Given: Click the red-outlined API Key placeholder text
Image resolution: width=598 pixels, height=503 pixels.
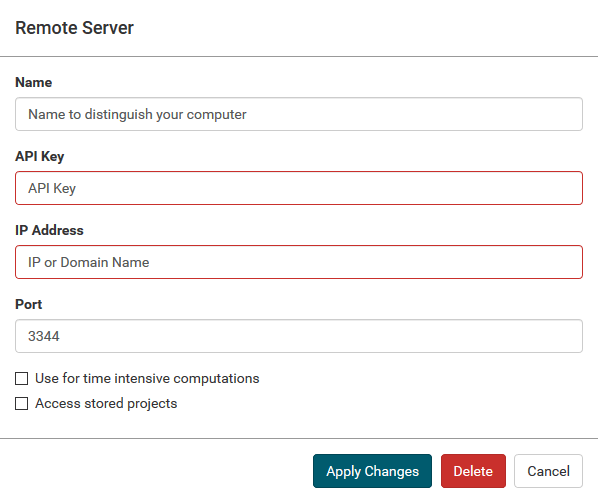Looking at the screenshot, I should [52, 188].
